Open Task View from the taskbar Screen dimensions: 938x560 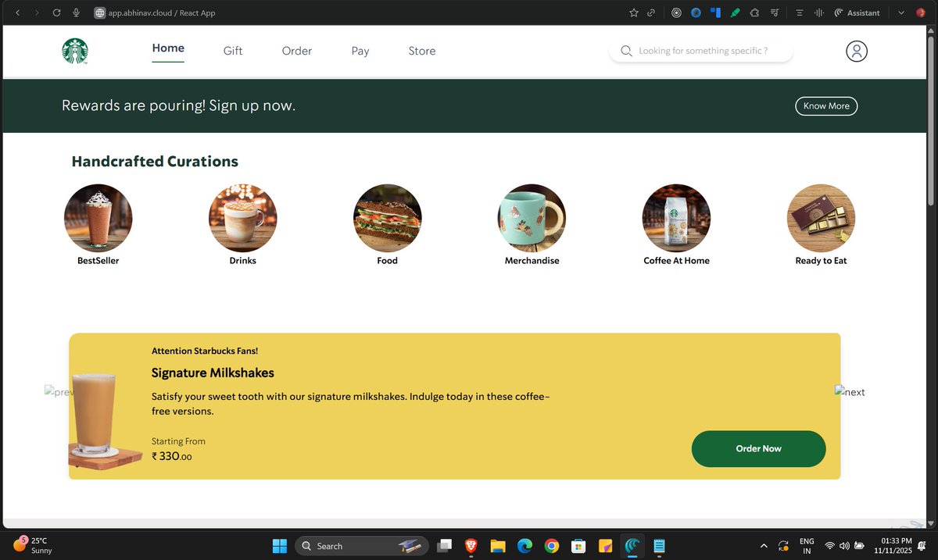pyautogui.click(x=445, y=546)
